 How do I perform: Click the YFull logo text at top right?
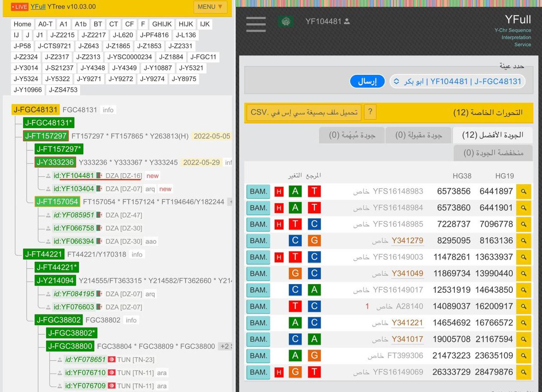point(518,19)
